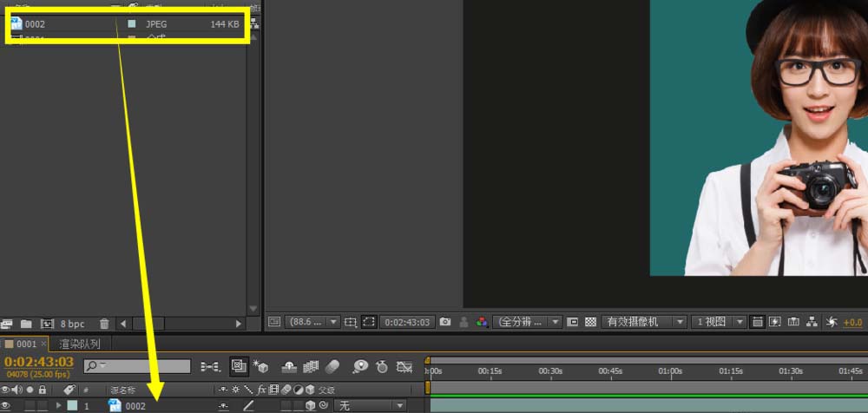Create a new folder in Project panel
The image size is (868, 413).
(26, 324)
